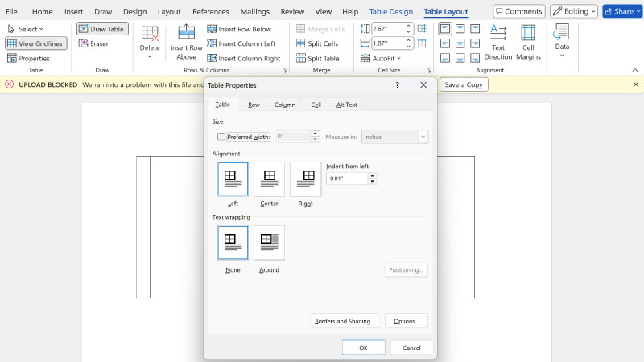Click row height input field 2.62"
Screen dimensions: 644x362
[387, 29]
